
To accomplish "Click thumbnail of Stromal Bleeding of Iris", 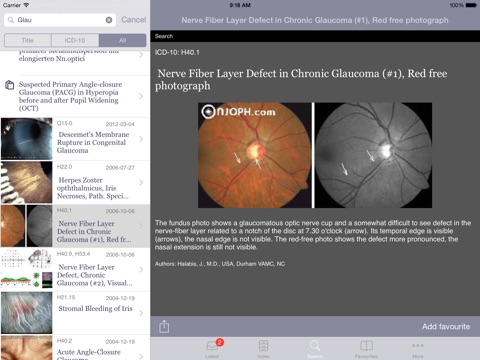I will pyautogui.click(x=26, y=313).
